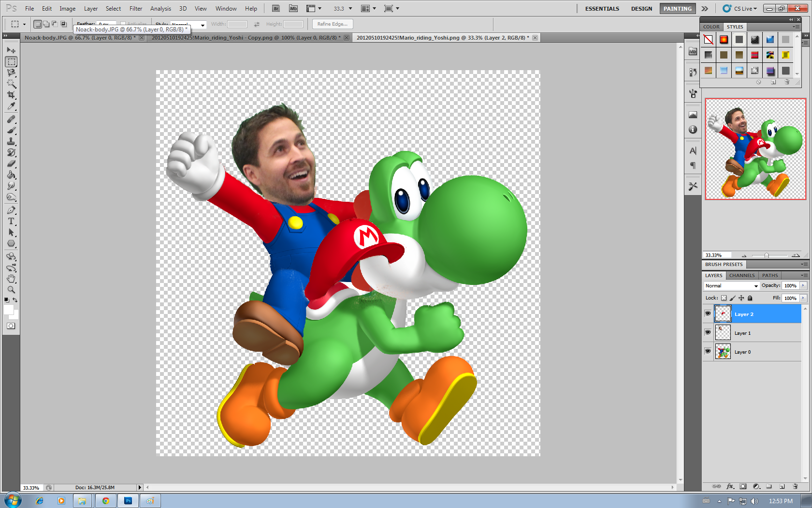Lock the position of Layer 2
The width and height of the screenshot is (812, 508).
741,298
